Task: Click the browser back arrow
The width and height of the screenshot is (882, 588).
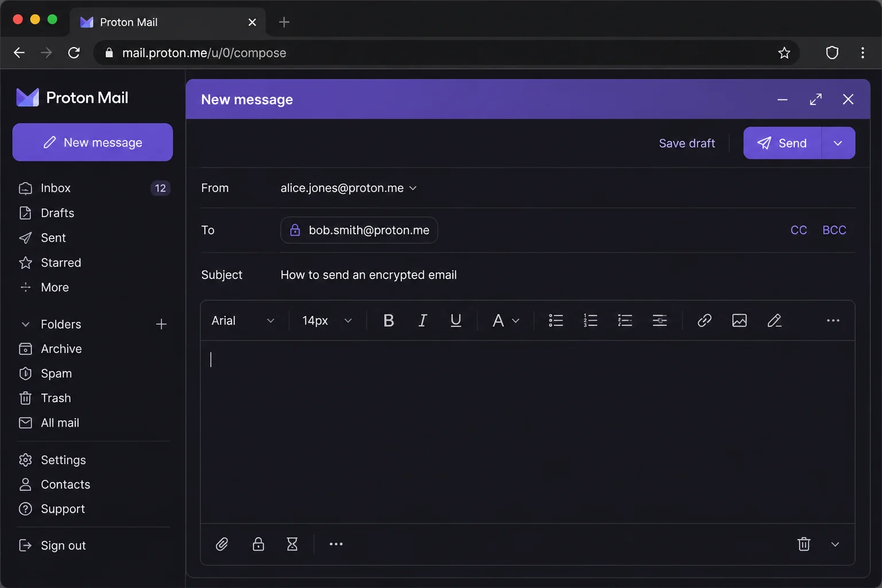Action: (x=19, y=53)
